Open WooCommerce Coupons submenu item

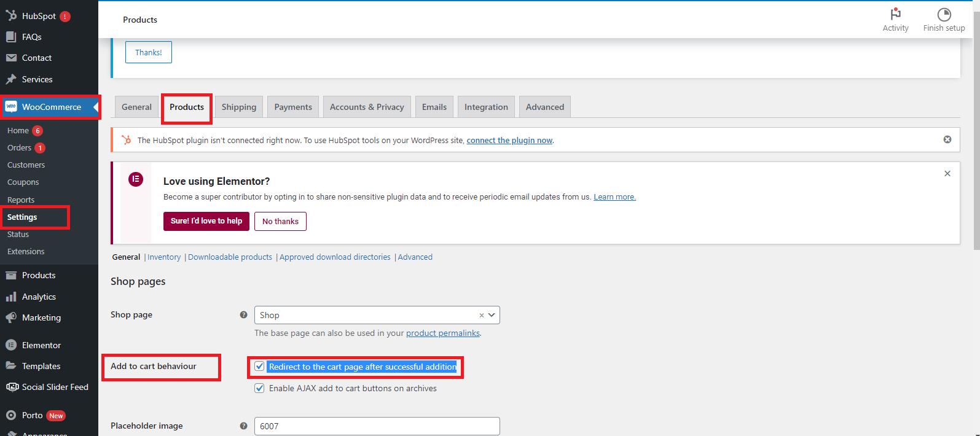pyautogui.click(x=23, y=182)
